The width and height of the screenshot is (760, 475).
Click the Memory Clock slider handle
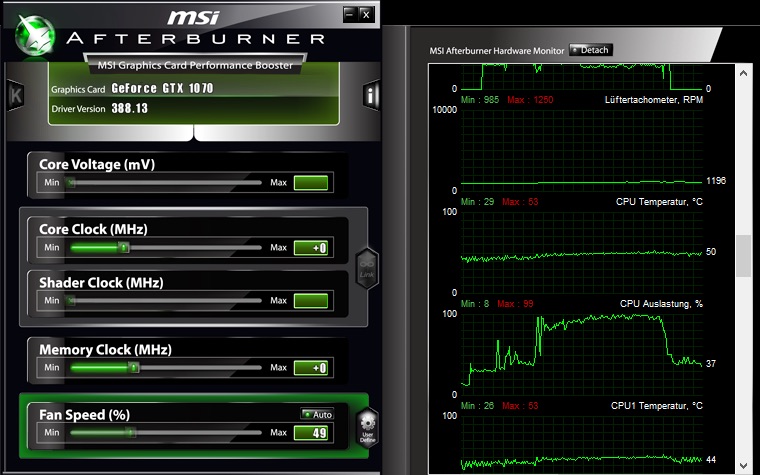[x=134, y=368]
